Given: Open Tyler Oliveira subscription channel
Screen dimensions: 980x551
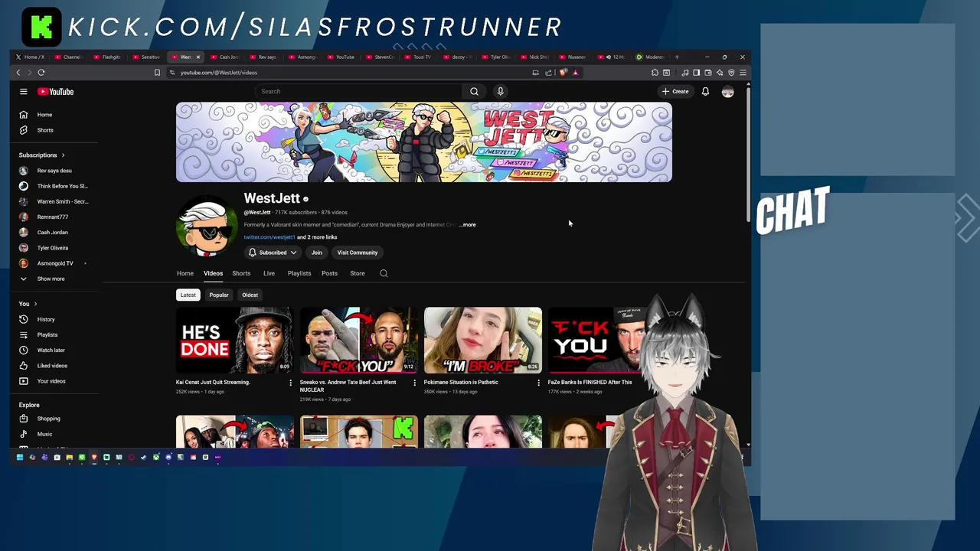Looking at the screenshot, I should click(x=53, y=248).
